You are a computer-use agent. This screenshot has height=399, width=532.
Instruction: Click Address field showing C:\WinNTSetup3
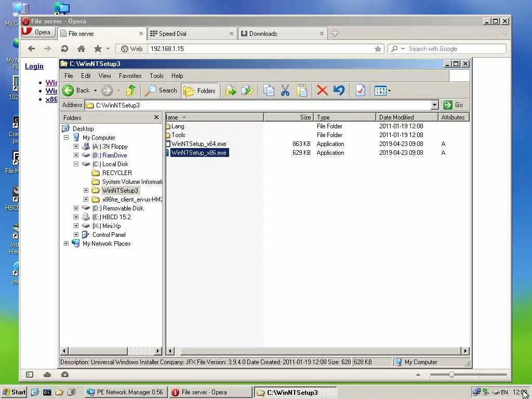pos(258,105)
